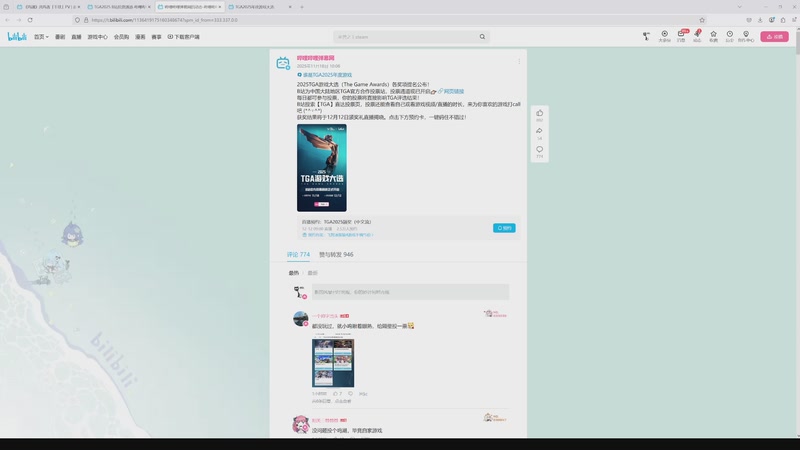Open the TGA游戏大选 poster image
800x450 pixels.
pos(322,168)
